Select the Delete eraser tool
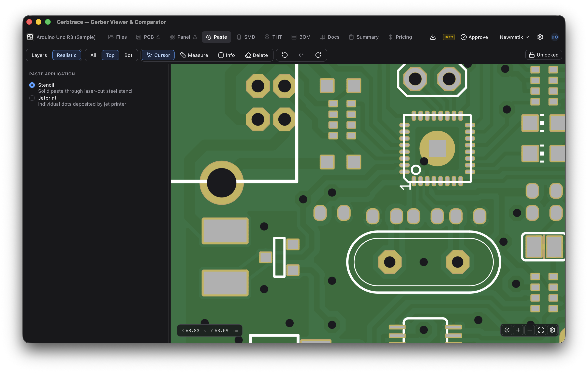Viewport: 588px width, 373px height. (256, 55)
